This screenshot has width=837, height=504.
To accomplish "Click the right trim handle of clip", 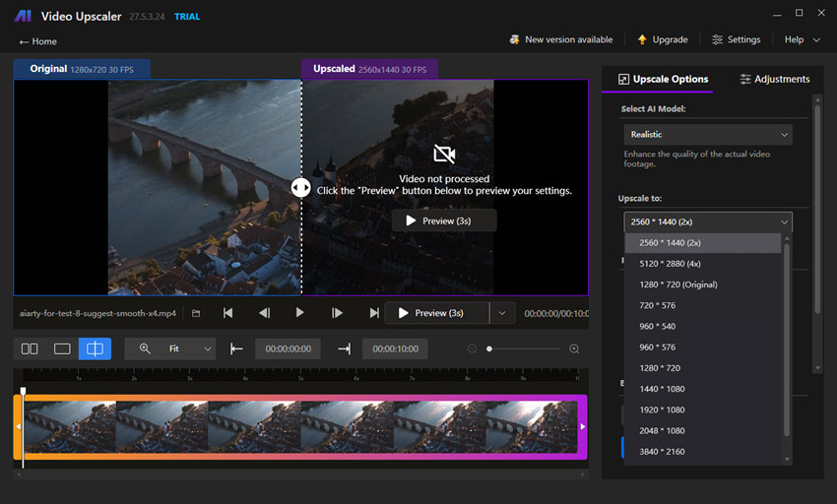I will click(582, 426).
